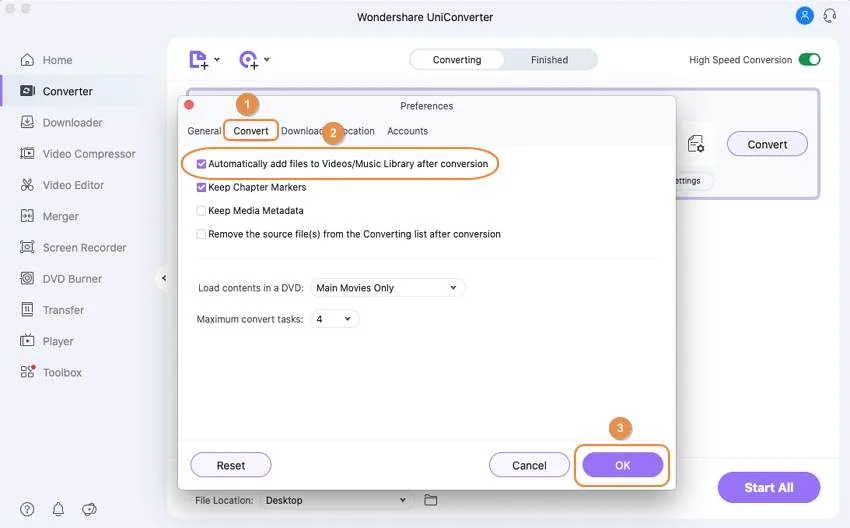This screenshot has height=528, width=850.
Task: Switch to the Download preferences tab
Action: 302,131
